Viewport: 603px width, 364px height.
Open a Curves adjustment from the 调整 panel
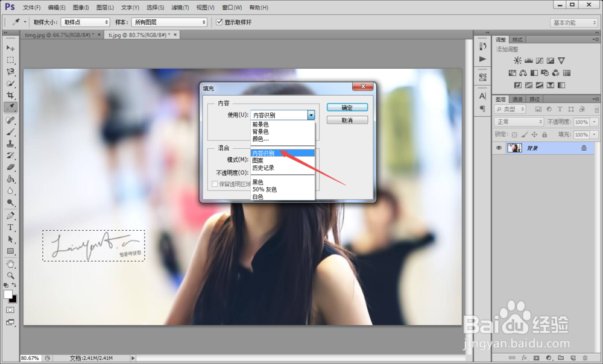540,60
